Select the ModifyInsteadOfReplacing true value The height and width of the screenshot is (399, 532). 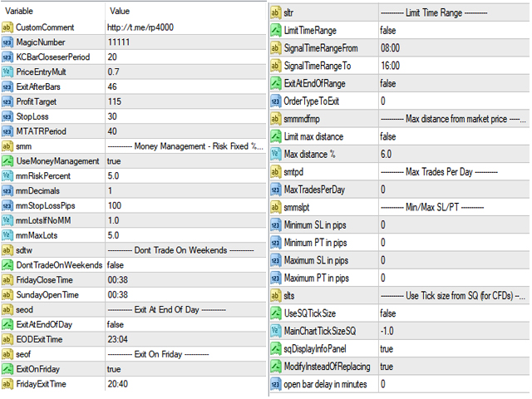387,367
